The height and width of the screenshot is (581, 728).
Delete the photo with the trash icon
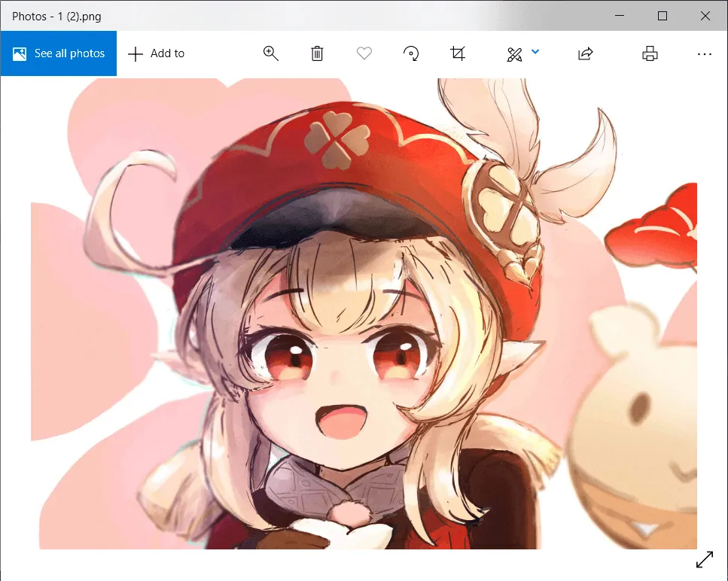317,53
